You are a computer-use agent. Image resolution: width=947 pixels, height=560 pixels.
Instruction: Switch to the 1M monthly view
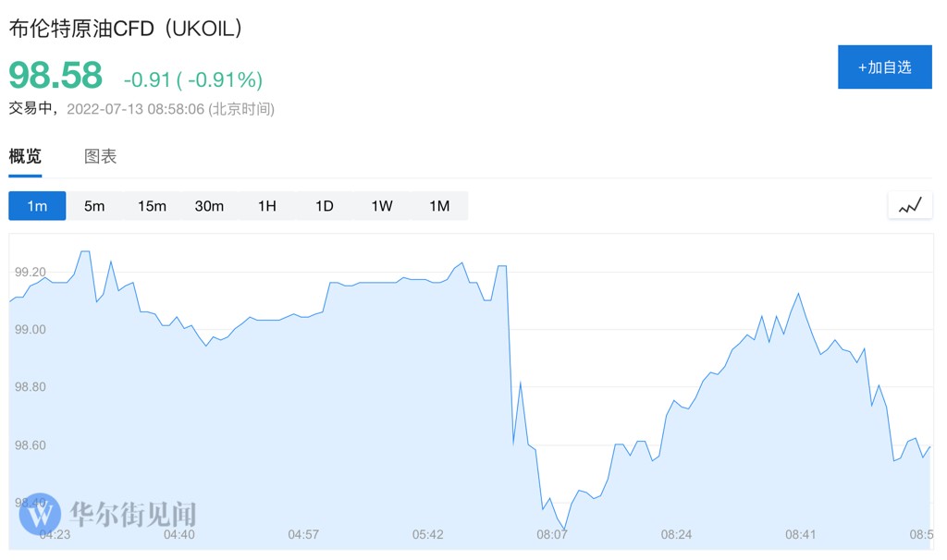tap(439, 206)
